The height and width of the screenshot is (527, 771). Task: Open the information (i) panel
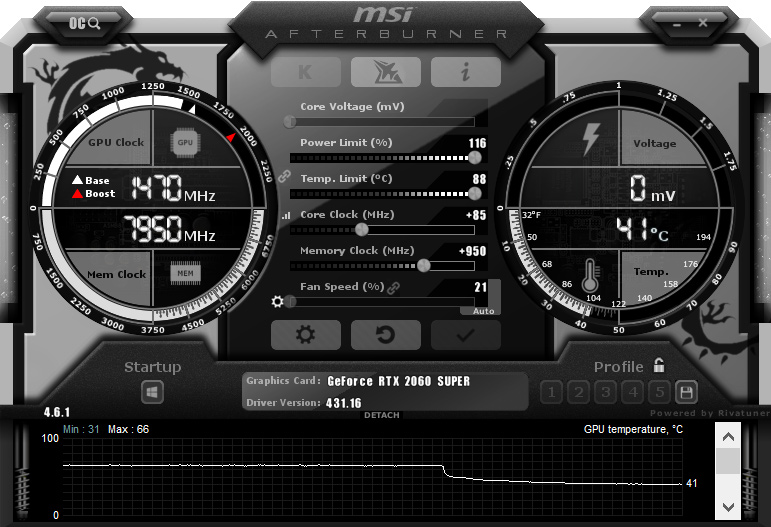click(x=466, y=72)
